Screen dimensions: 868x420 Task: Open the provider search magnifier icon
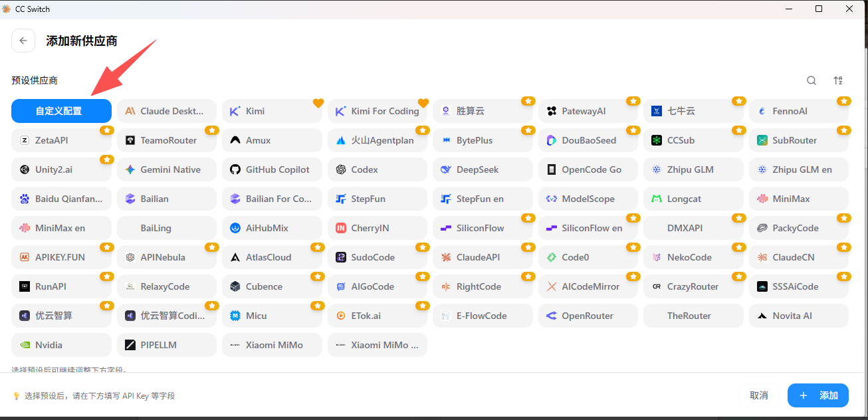tap(812, 80)
